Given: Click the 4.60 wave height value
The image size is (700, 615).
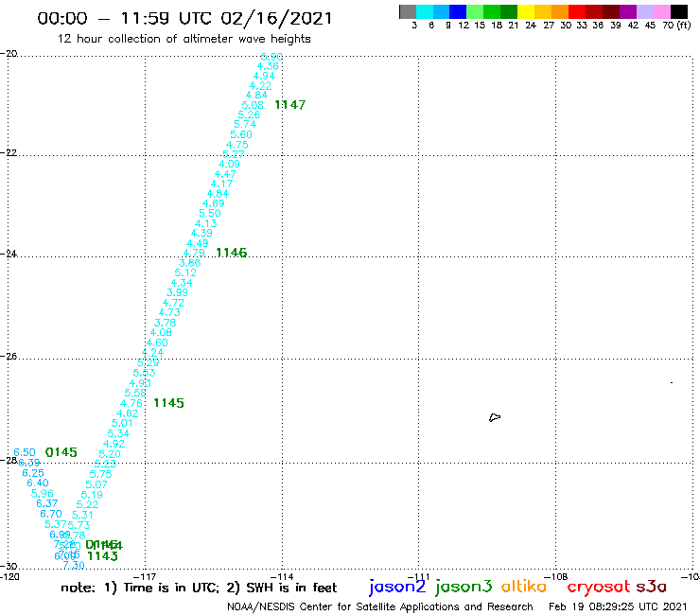Looking at the screenshot, I should pyautogui.click(x=157, y=343).
